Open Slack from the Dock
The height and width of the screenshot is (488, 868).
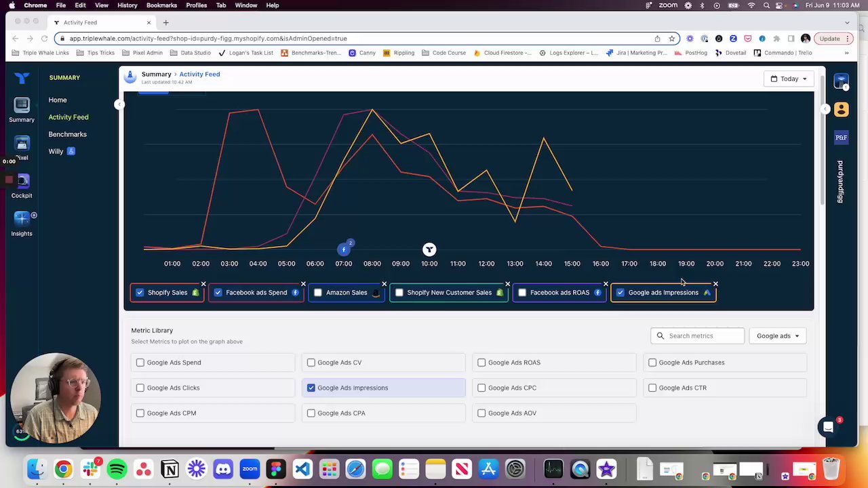tap(90, 468)
